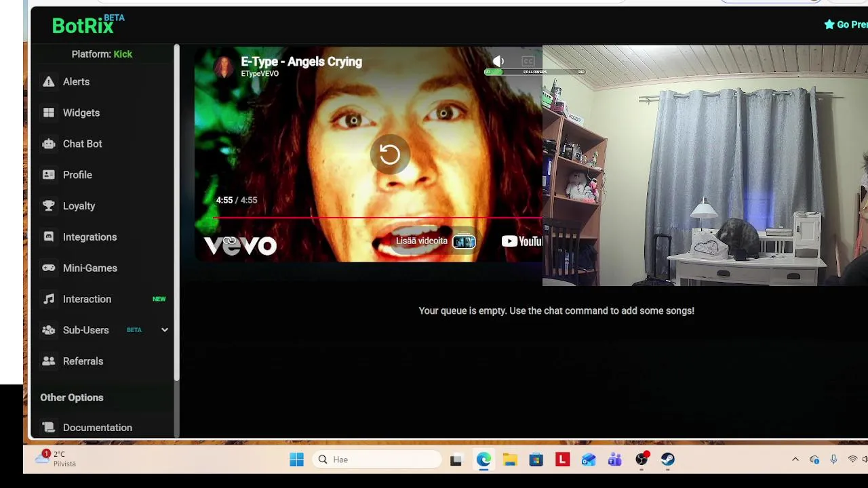Screen dimensions: 868x488
Task: Open Microsoft Teams from the taskbar
Action: 615,460
